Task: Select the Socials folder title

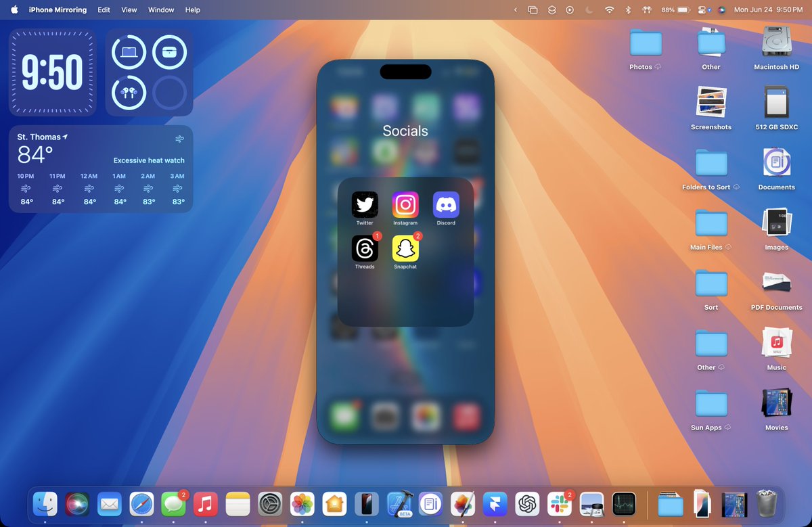Action: click(x=405, y=131)
